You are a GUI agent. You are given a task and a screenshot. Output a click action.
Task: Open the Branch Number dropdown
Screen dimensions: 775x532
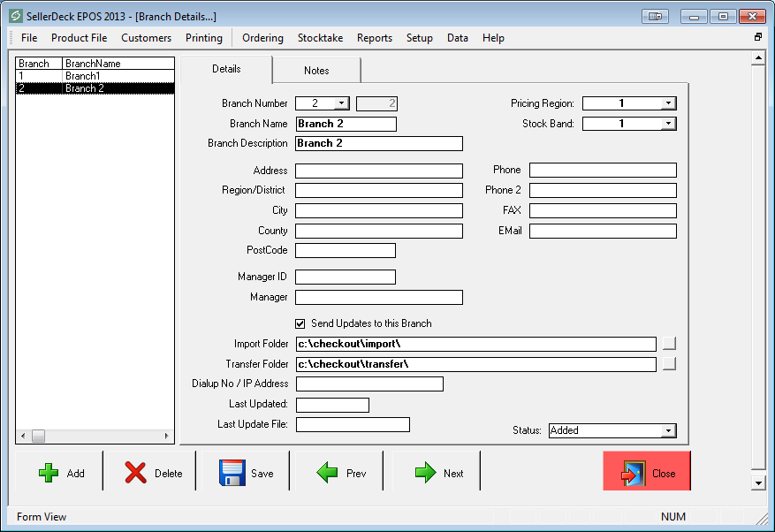coord(341,103)
